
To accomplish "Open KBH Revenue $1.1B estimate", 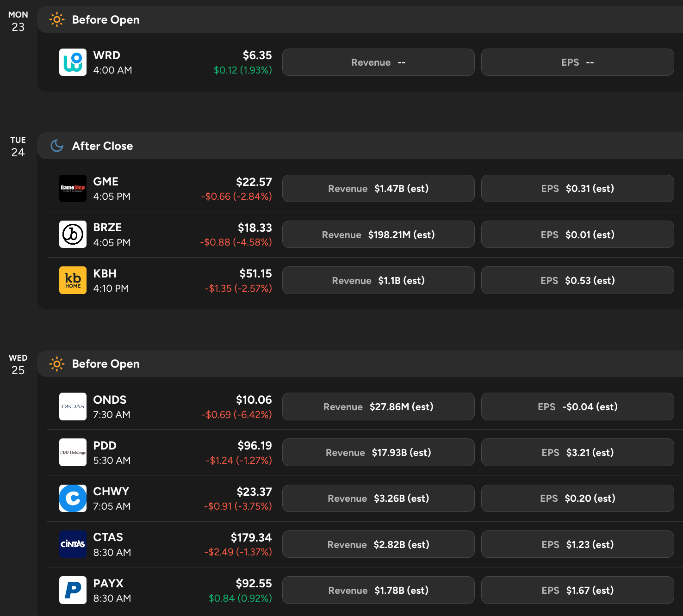I will 379,280.
